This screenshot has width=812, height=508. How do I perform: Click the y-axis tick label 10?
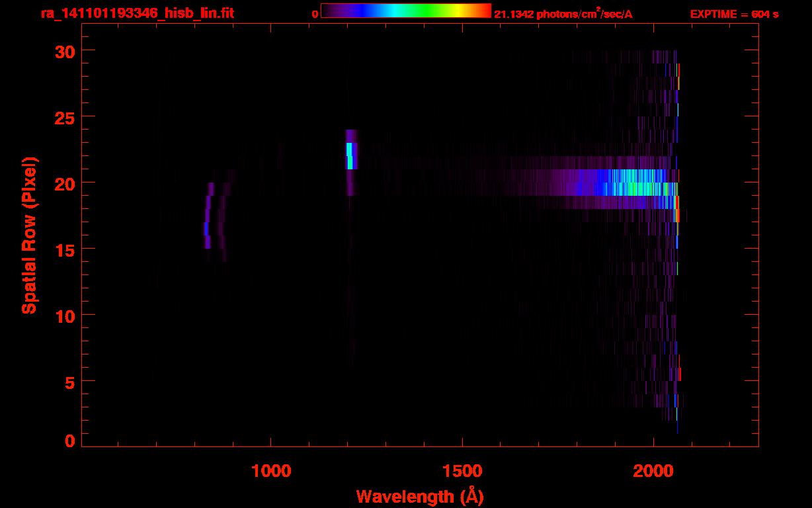tap(64, 316)
